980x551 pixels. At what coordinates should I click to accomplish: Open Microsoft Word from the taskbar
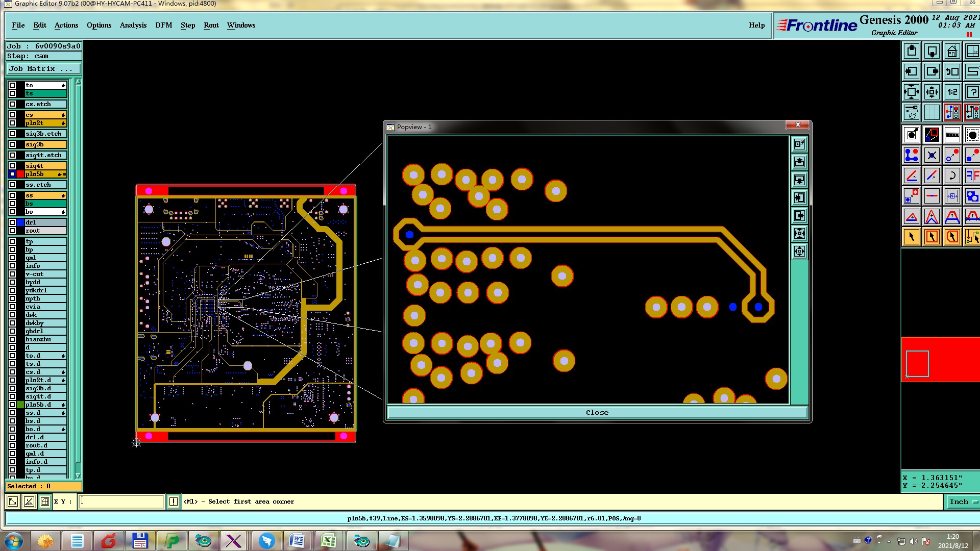tap(297, 541)
